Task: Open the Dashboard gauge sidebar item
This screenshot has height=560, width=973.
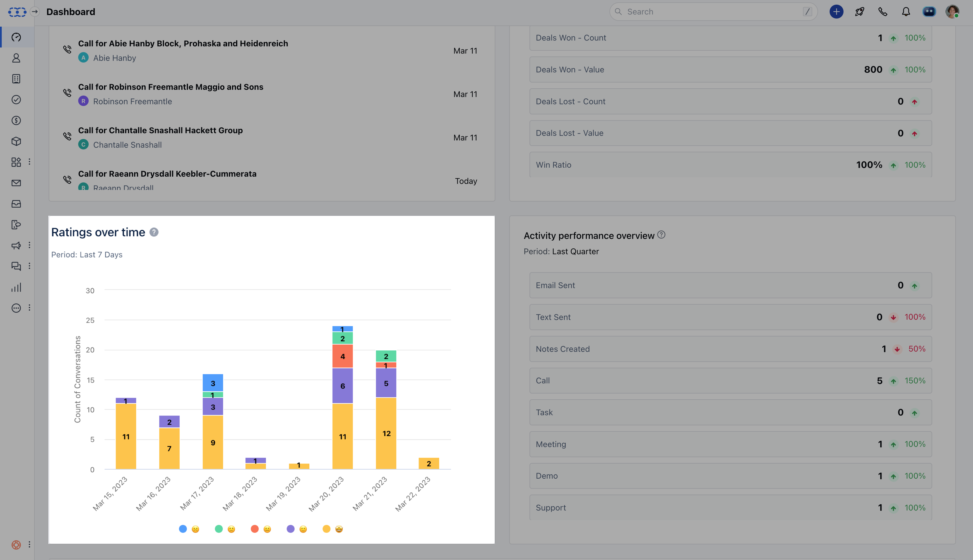Action: 16,37
